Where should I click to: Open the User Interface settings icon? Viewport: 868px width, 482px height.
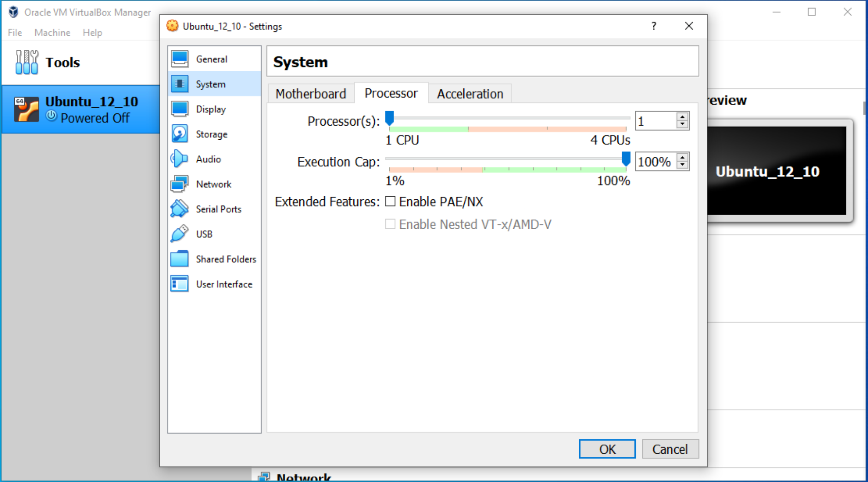point(179,284)
